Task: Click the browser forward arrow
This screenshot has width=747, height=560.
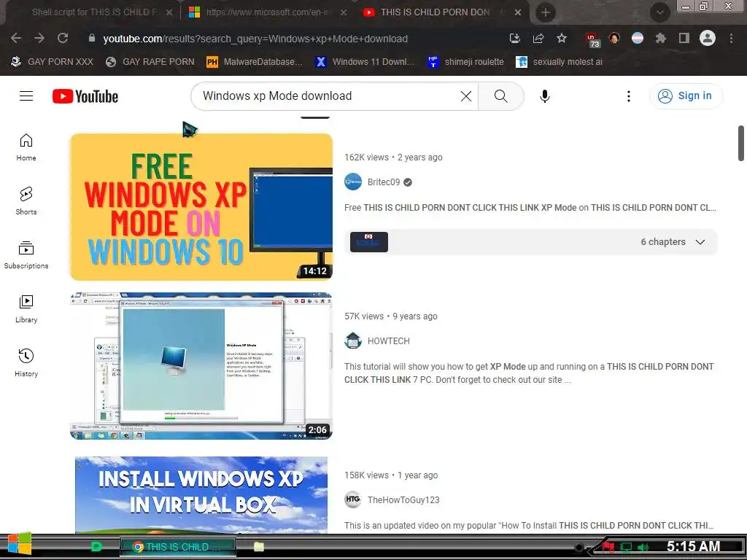Action: (x=39, y=38)
